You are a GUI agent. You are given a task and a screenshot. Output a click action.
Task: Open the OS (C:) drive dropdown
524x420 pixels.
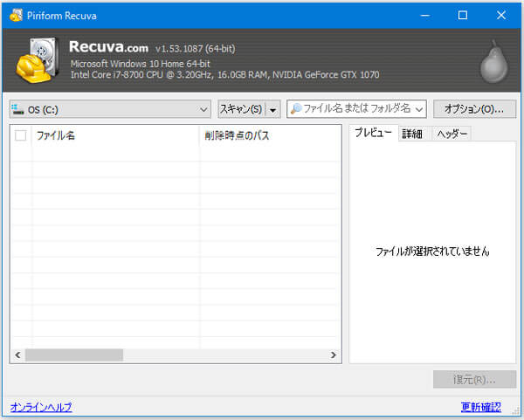pos(204,109)
